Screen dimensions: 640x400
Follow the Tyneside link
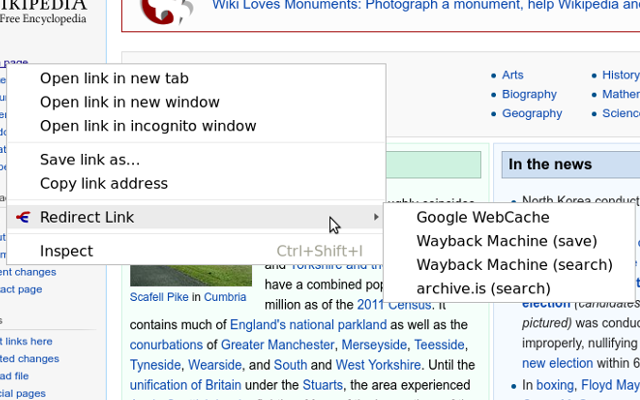tap(155, 364)
